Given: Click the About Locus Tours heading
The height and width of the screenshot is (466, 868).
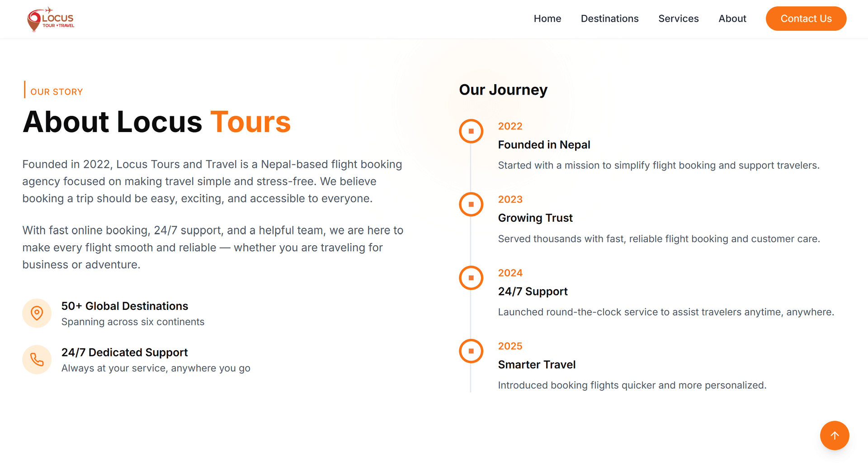Looking at the screenshot, I should pos(156,122).
